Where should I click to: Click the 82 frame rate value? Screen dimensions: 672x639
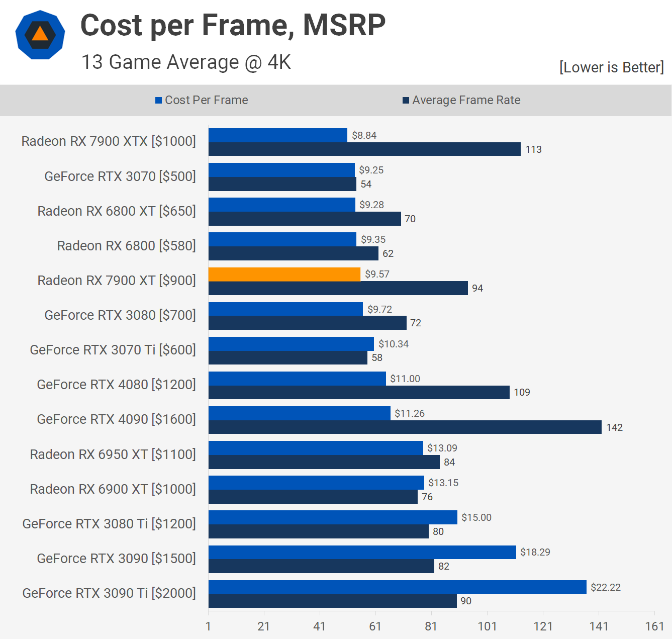click(x=444, y=566)
